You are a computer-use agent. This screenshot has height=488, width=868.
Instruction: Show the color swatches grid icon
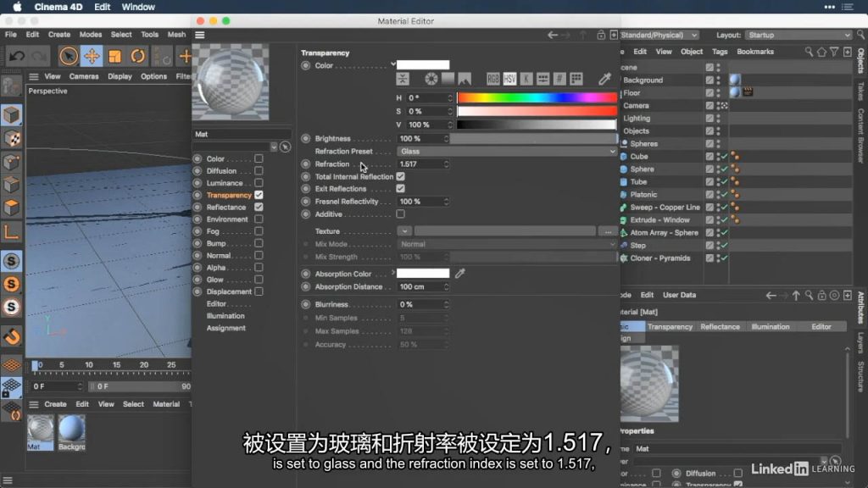(576, 79)
